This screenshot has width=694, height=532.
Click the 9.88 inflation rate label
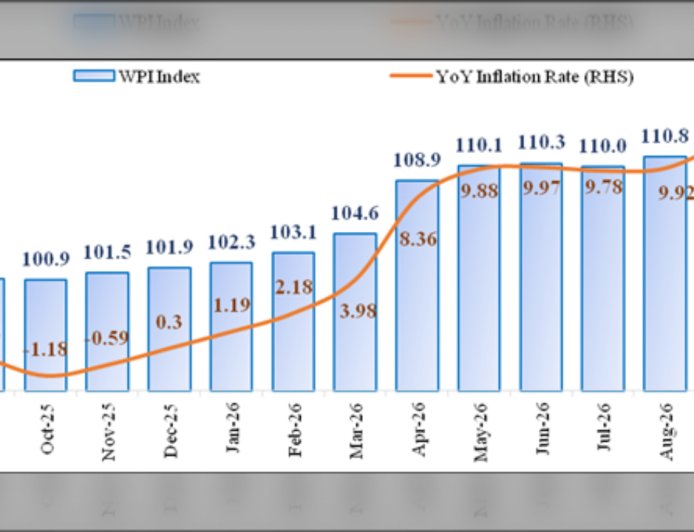pos(479,191)
